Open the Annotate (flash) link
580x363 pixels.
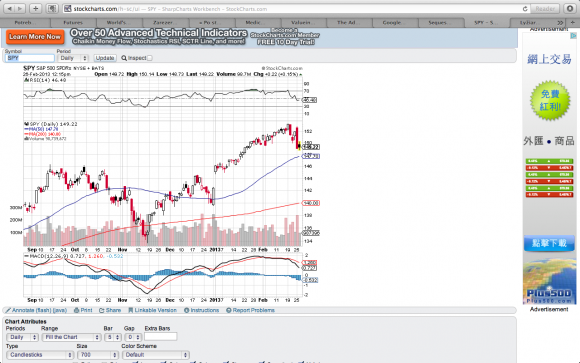point(36,310)
